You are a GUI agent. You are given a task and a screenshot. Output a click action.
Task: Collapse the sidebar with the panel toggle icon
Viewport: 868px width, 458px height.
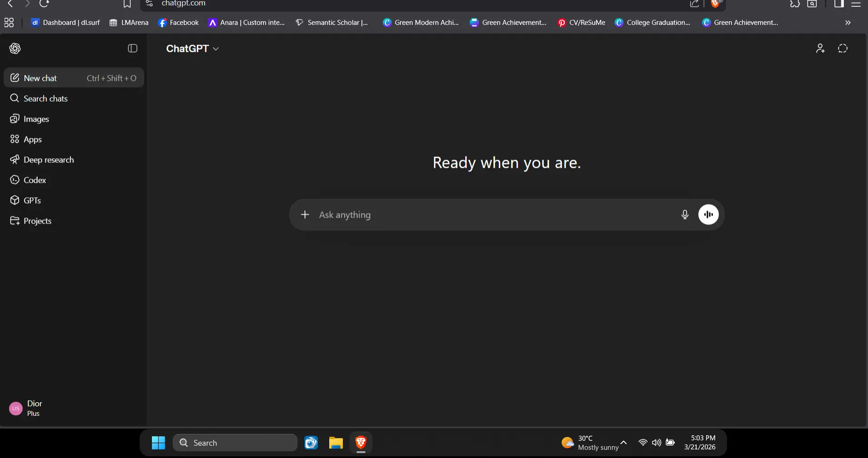[x=132, y=49]
